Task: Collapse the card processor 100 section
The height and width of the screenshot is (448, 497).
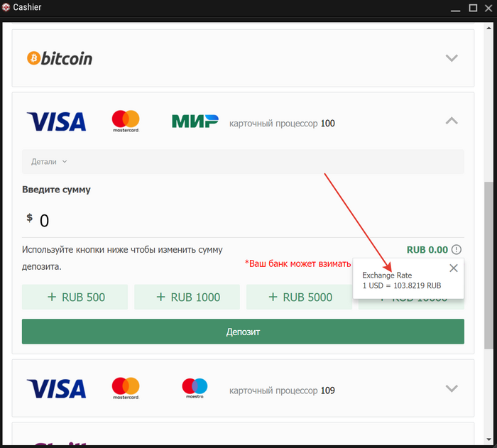Action: coord(452,121)
